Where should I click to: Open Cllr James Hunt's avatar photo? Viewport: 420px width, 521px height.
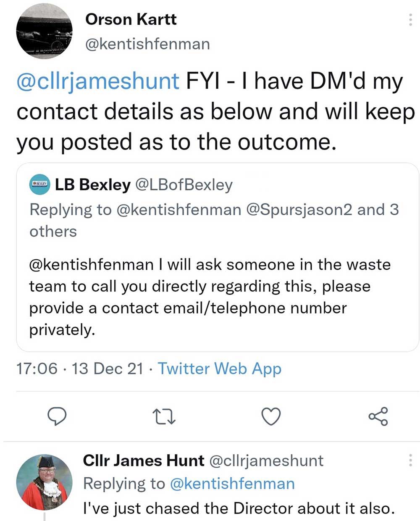44,482
